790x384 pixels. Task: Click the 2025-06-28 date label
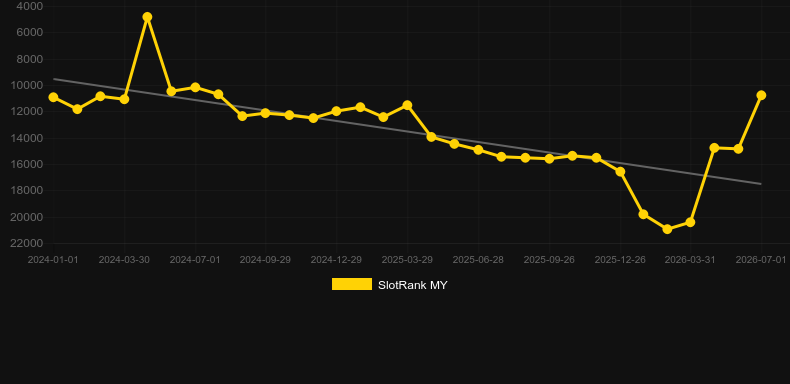coord(478,260)
